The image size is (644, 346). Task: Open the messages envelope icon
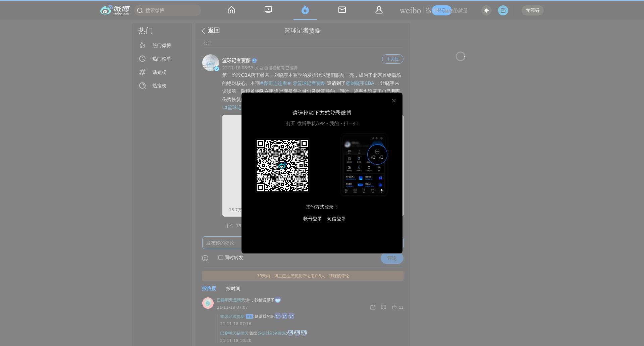pyautogui.click(x=342, y=10)
